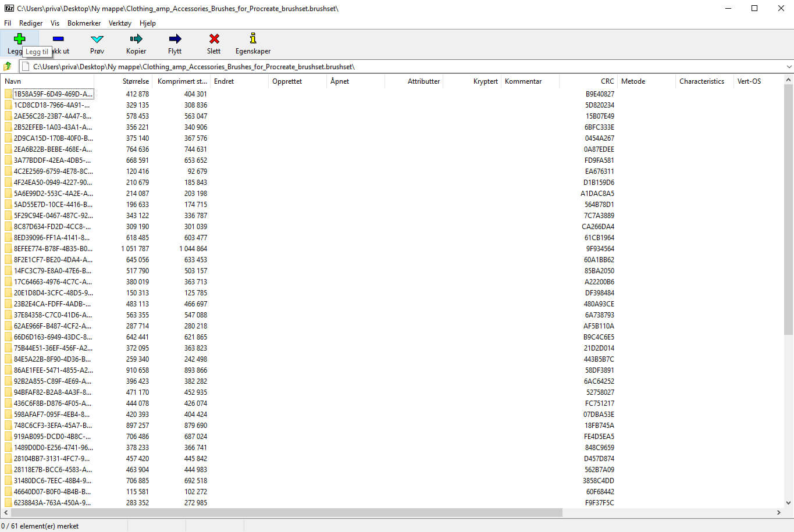794x532 pixels.
Task: Open the Vis menu
Action: [55, 23]
